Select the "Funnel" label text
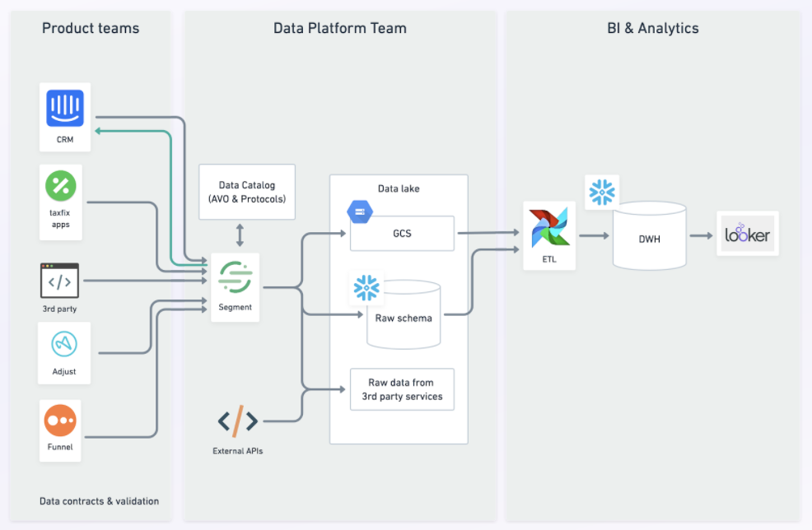812x530 pixels. (x=60, y=447)
